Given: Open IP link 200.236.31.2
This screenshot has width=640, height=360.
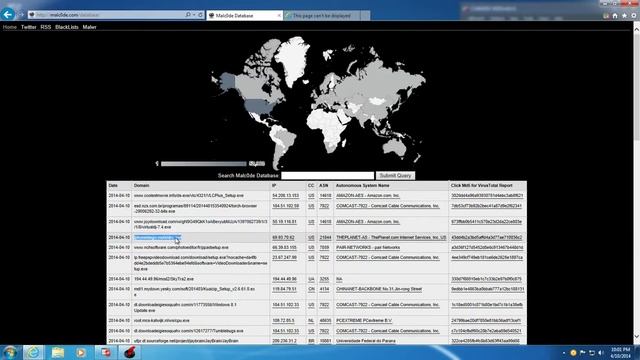Looking at the screenshot, I should point(284,340).
